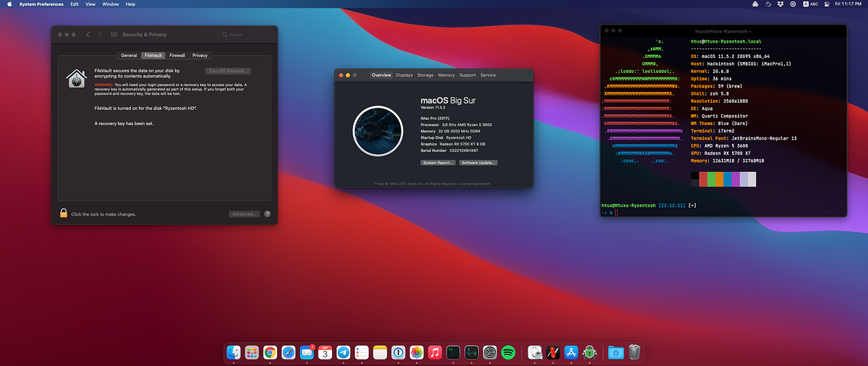Open the Notes app in the dock
The image size is (868, 366).
point(380,352)
